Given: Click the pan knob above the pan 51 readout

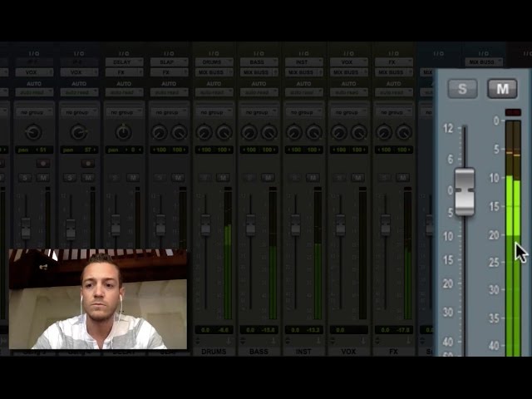Looking at the screenshot, I should click(33, 132).
